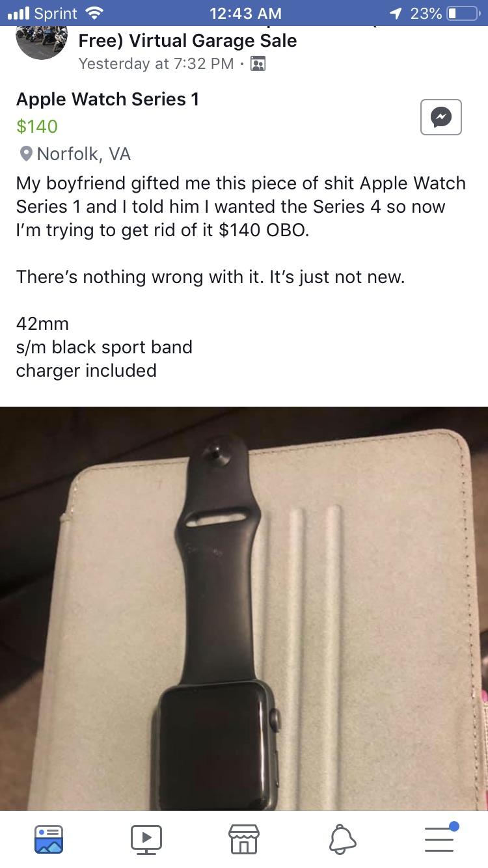This screenshot has height=868, width=488.
Task: Tap the post description text
Action: pos(241,277)
